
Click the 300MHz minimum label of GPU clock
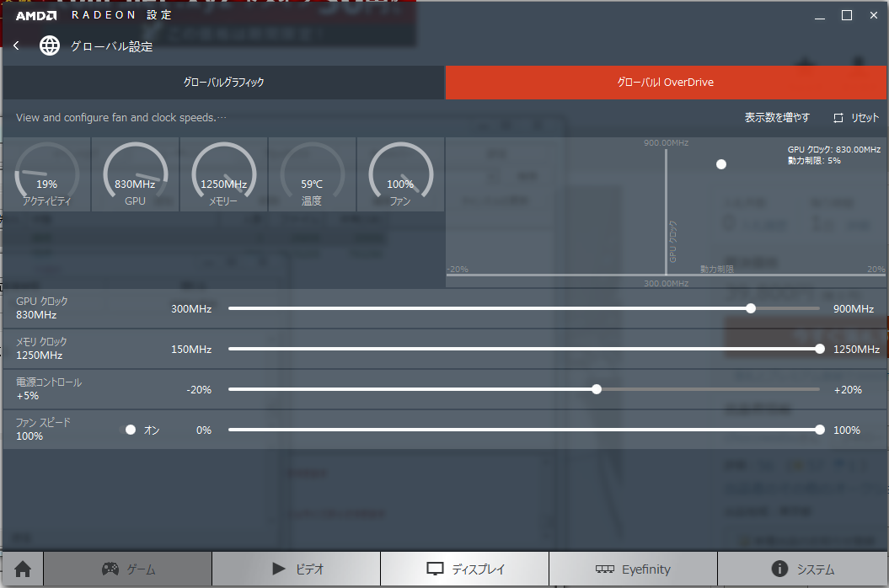(191, 309)
